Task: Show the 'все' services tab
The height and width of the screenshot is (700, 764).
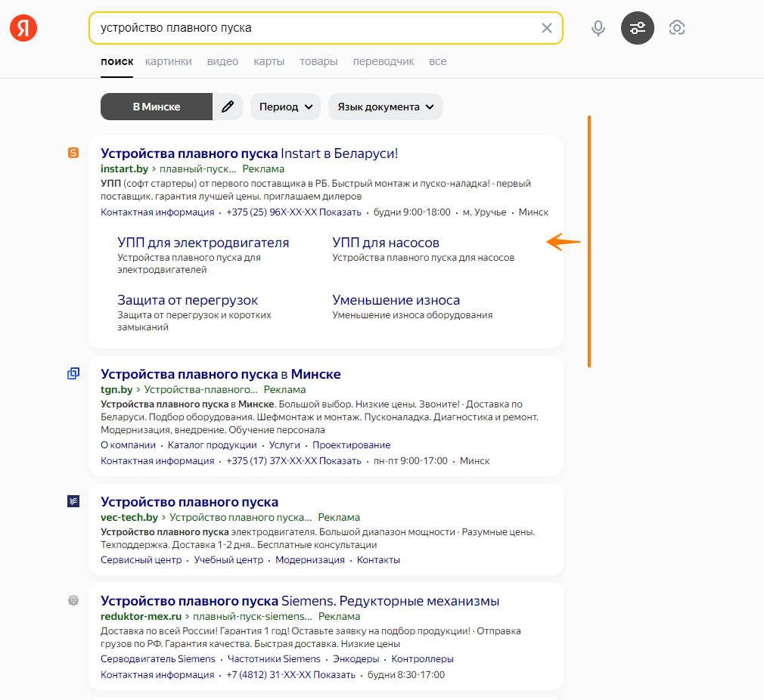Action: 437,61
